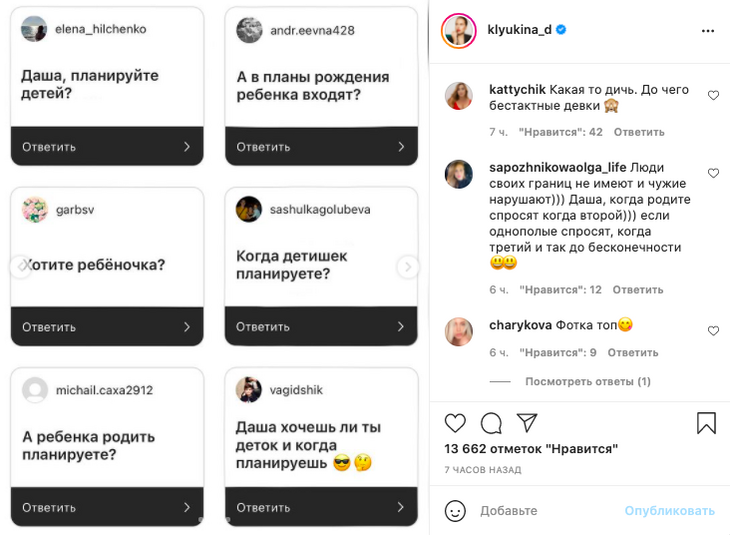Go to the previous carousel image

tap(19, 267)
